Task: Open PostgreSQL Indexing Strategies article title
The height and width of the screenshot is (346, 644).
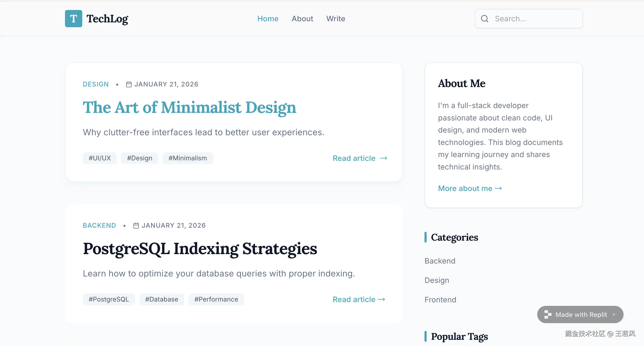Action: (x=200, y=248)
